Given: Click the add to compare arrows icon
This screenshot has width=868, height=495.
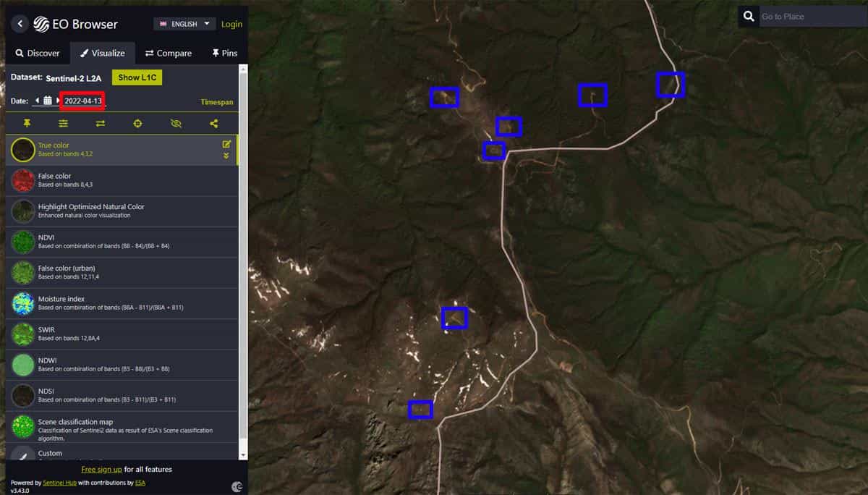Looking at the screenshot, I should (101, 124).
